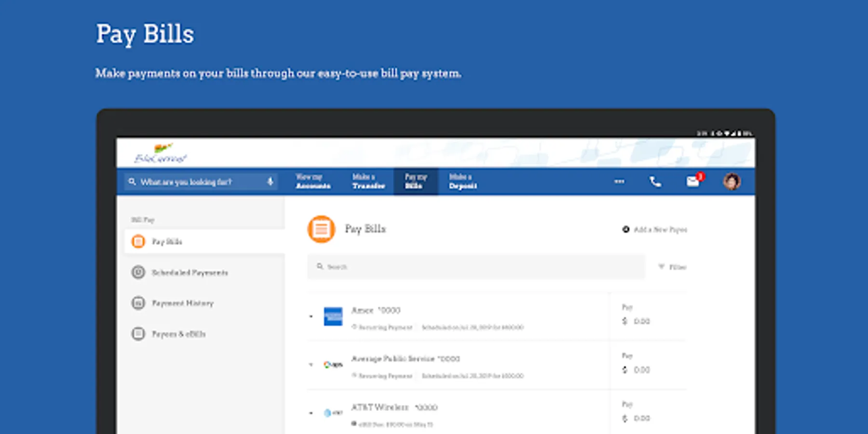Open the more options ellipsis menu
868x434 pixels.
[x=619, y=182]
